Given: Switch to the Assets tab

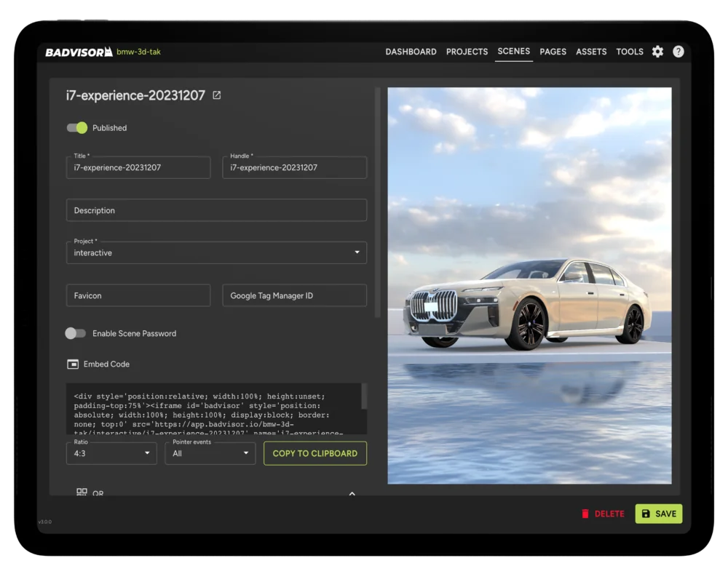Looking at the screenshot, I should [591, 52].
